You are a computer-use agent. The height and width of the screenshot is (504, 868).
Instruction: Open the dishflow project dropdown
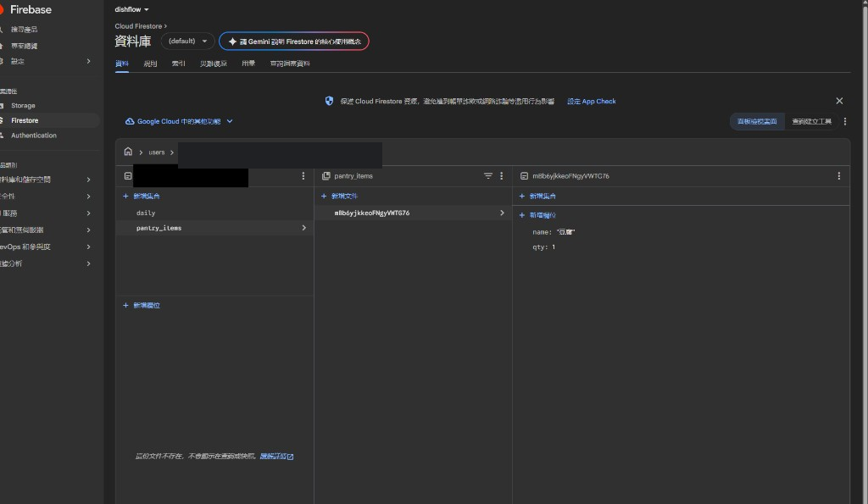(x=131, y=9)
